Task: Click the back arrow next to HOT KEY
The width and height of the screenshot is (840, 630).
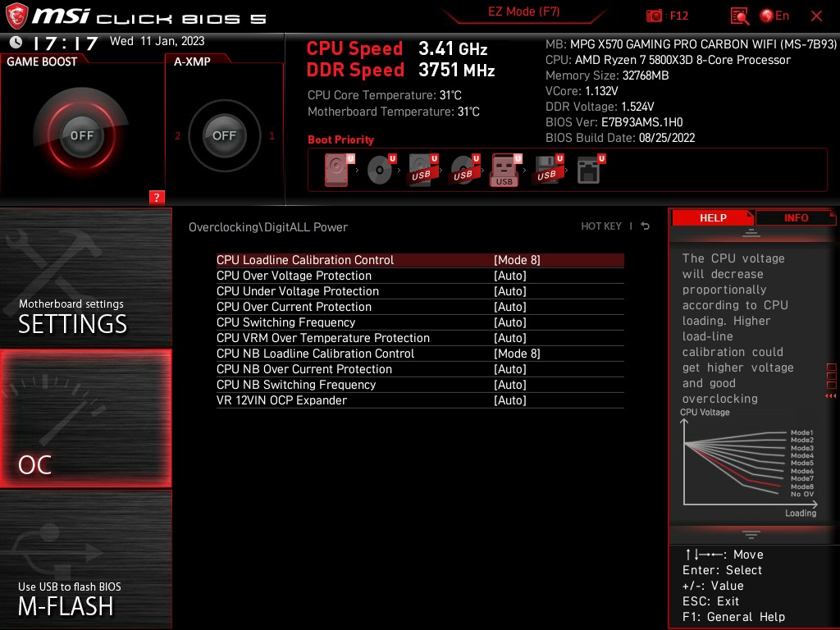Action: point(646,226)
